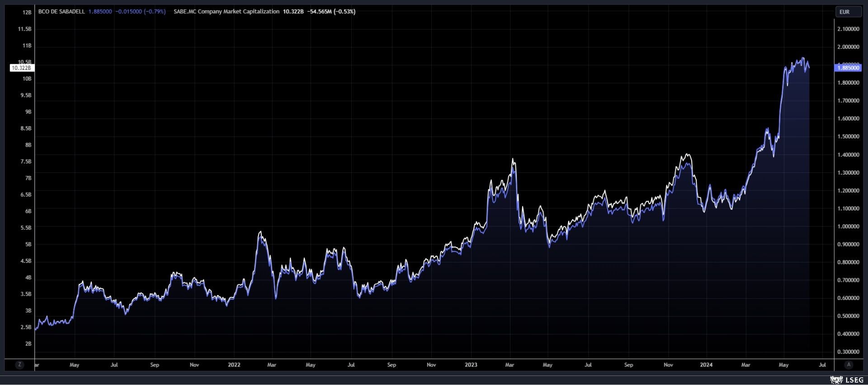The width and height of the screenshot is (868, 385).
Task: Click the 2023 label on the time axis
Action: (x=471, y=365)
